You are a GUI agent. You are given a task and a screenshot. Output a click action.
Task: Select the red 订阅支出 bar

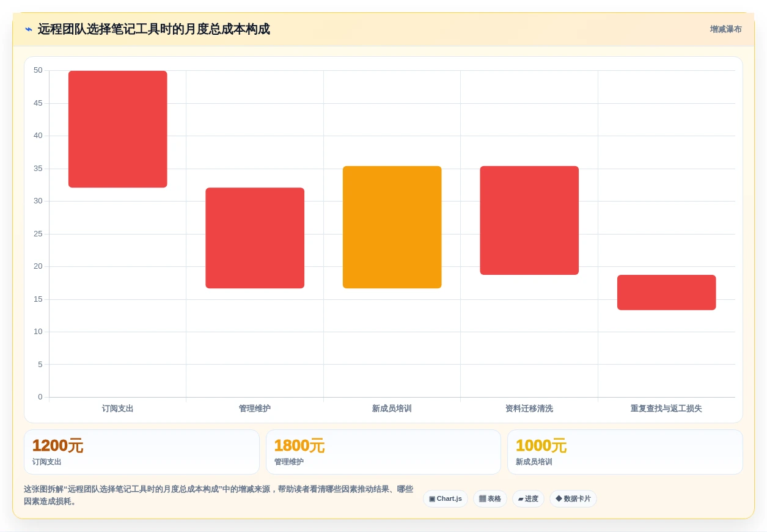(x=118, y=129)
